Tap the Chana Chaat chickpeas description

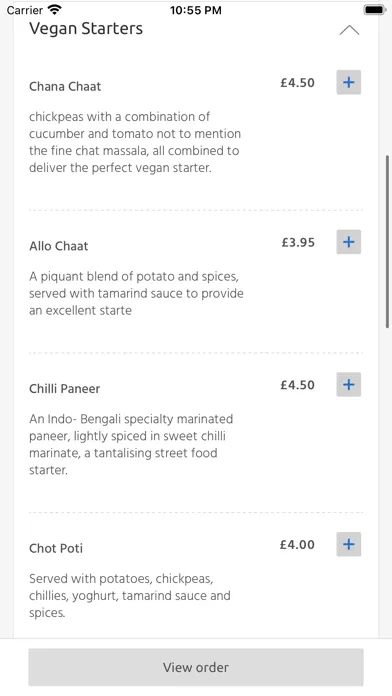(x=135, y=142)
